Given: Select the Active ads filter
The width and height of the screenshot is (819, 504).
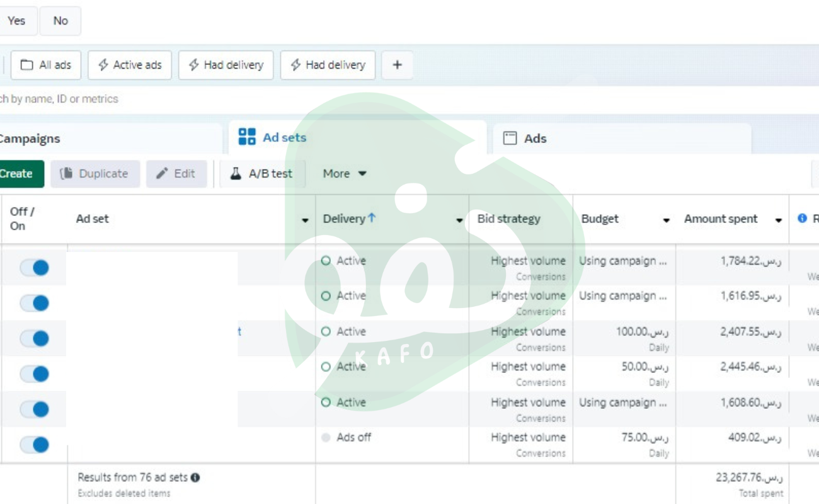Looking at the screenshot, I should tap(130, 65).
